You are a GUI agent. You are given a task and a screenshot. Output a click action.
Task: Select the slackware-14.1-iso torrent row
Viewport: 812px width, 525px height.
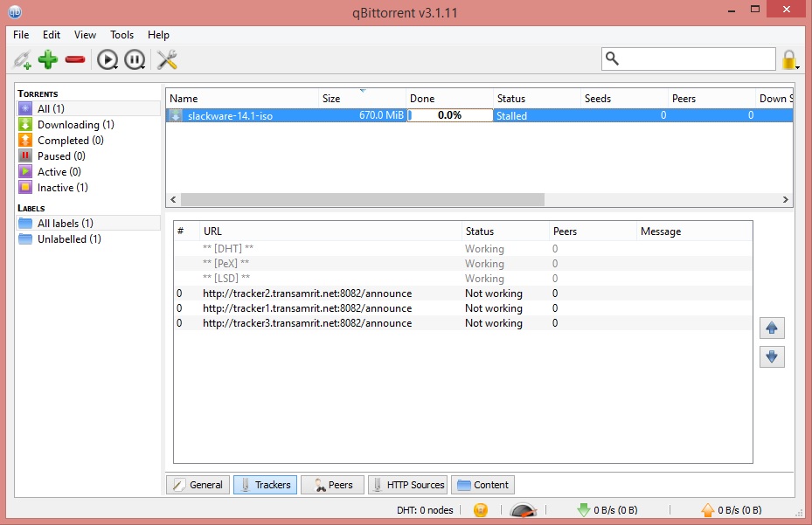click(x=480, y=115)
